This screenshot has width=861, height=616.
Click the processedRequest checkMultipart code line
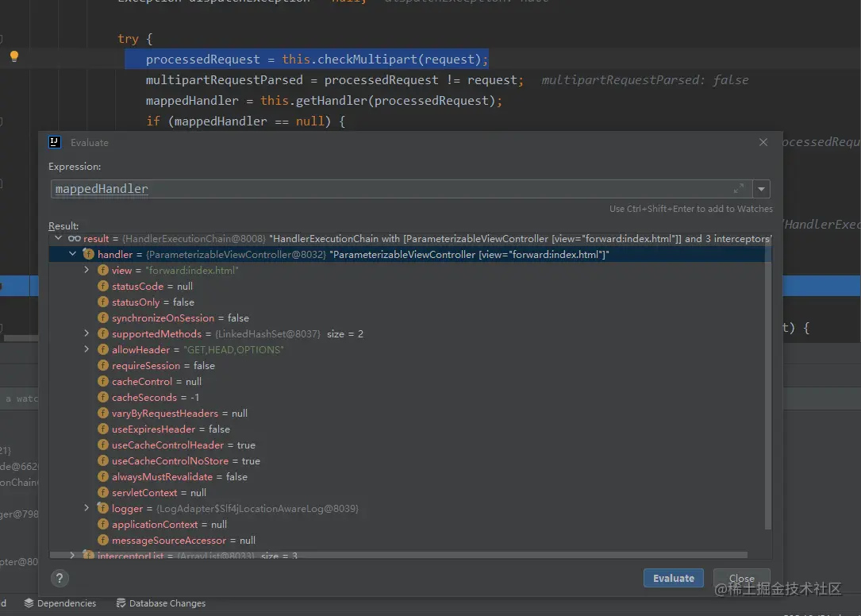tap(317, 60)
